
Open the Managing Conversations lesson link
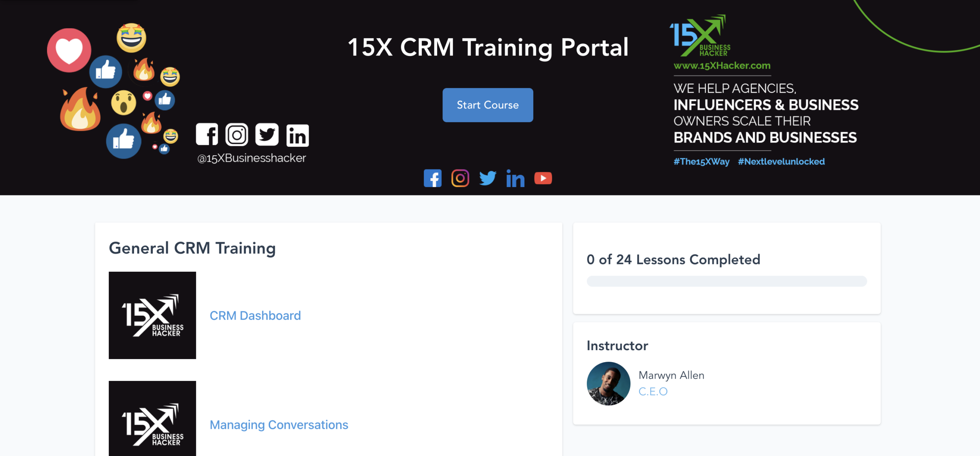279,425
